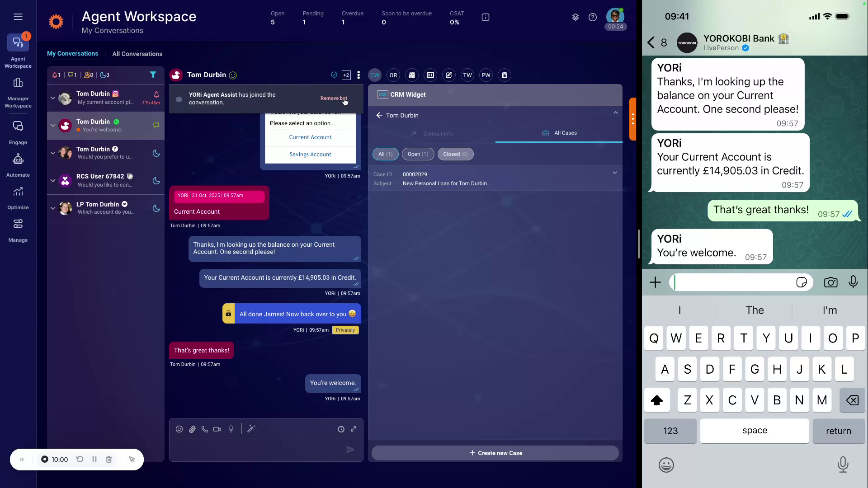Open the PW widget
The image size is (868, 488).
tap(486, 75)
